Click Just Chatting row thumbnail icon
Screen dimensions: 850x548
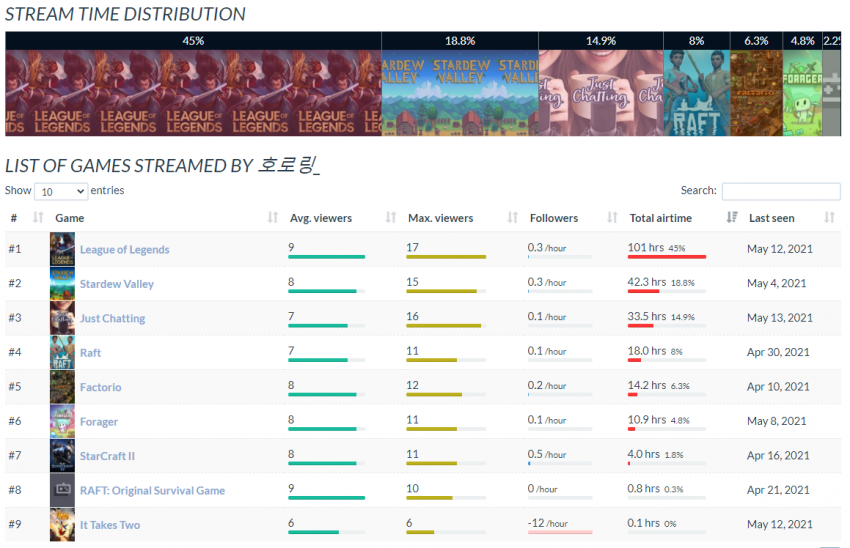click(62, 318)
